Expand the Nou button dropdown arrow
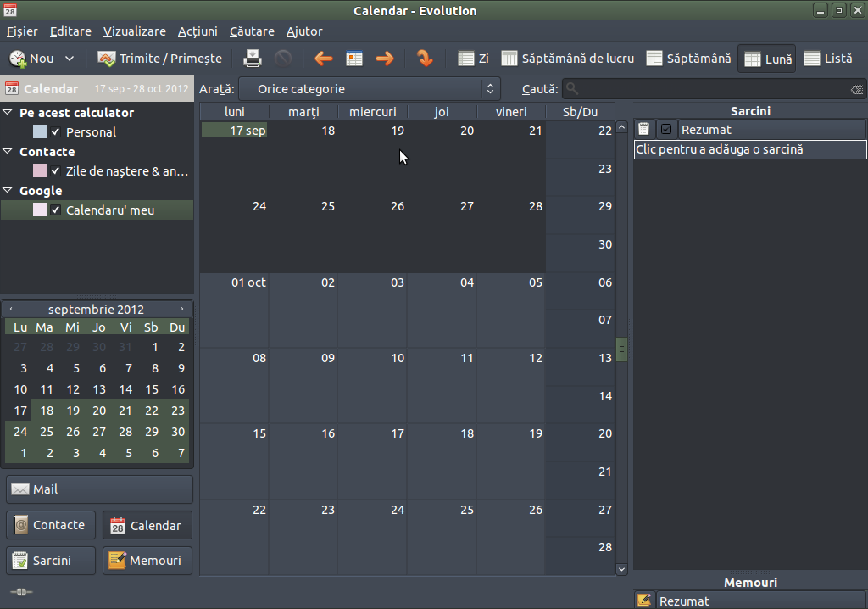The image size is (868, 609). (70, 59)
